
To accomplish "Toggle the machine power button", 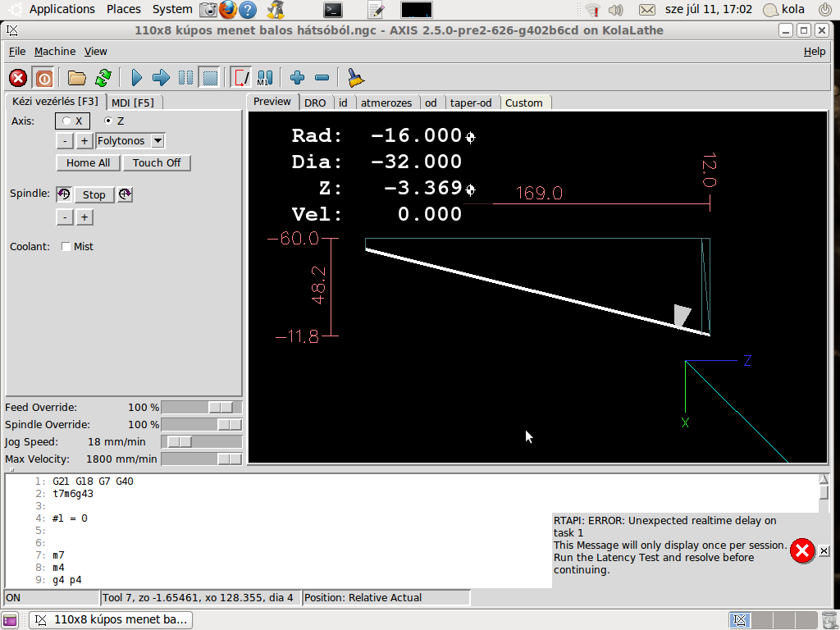I will (43, 78).
